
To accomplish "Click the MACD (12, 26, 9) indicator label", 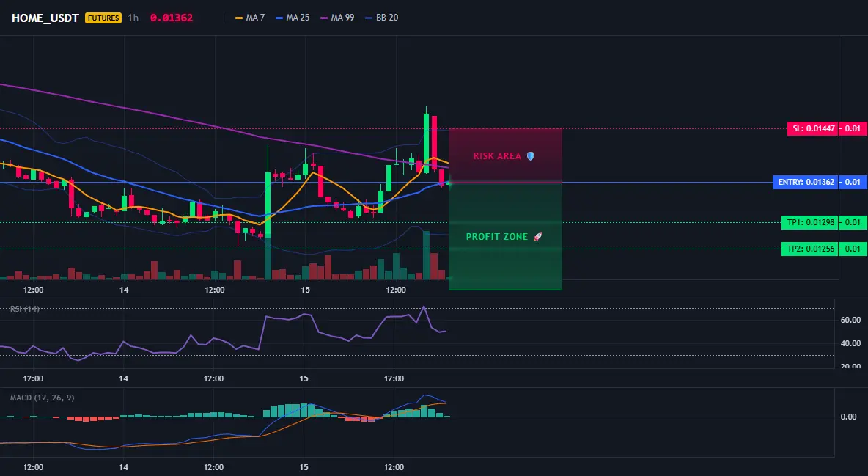I will click(42, 398).
